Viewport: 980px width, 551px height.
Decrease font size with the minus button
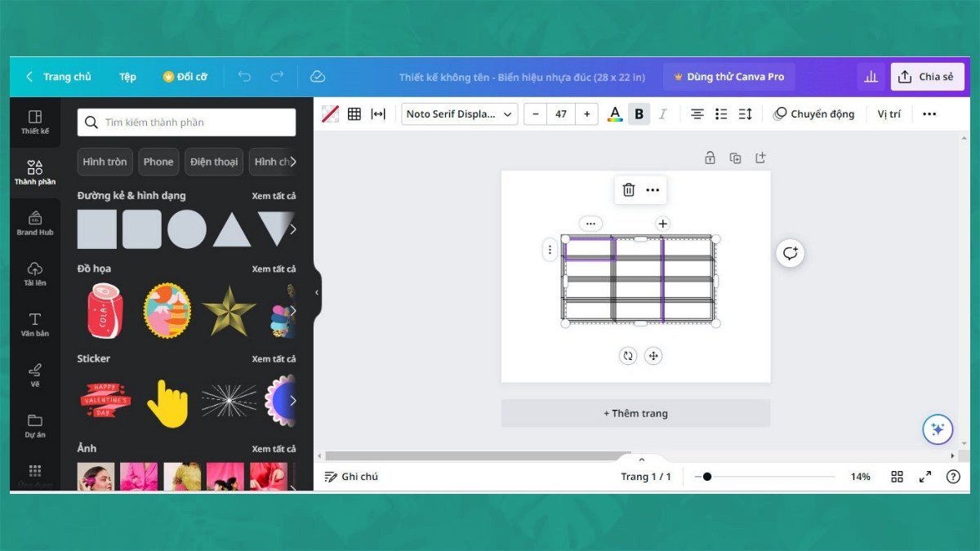[536, 114]
